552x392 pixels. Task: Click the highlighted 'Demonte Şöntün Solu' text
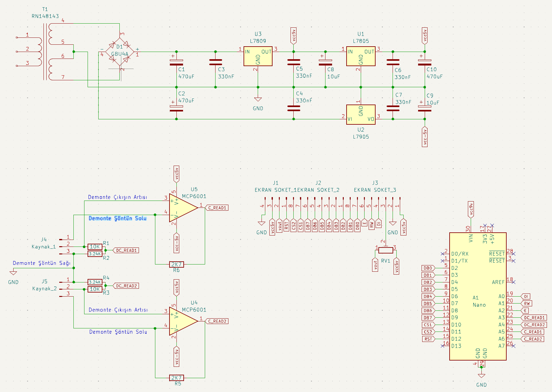(x=118, y=218)
